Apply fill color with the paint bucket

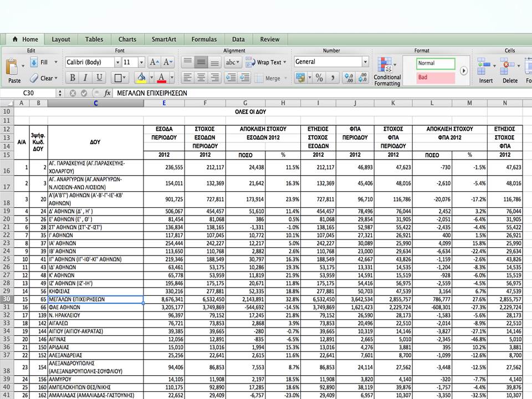(141, 78)
